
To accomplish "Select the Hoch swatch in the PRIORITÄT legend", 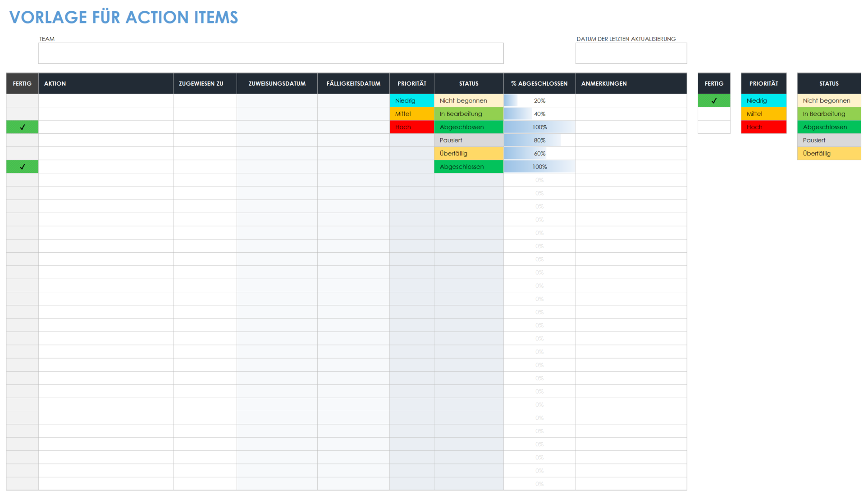I will coord(763,127).
